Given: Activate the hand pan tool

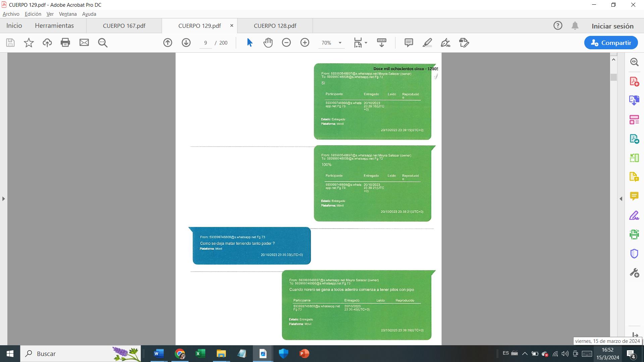Looking at the screenshot, I should pyautogui.click(x=268, y=43).
